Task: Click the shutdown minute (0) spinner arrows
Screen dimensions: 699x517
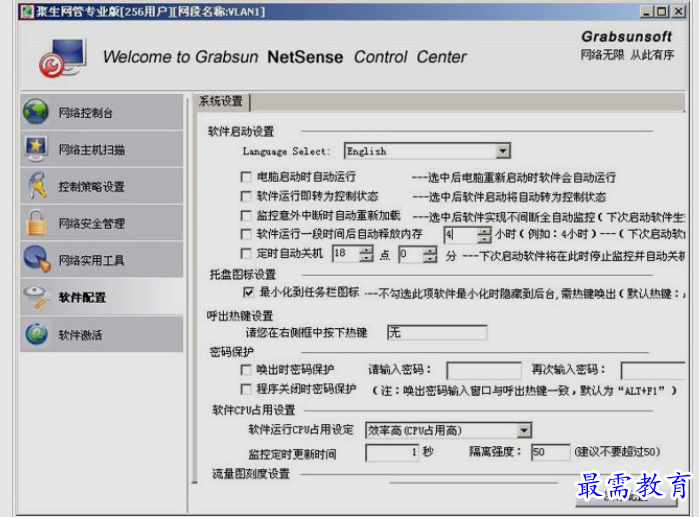Action: [x=430, y=254]
